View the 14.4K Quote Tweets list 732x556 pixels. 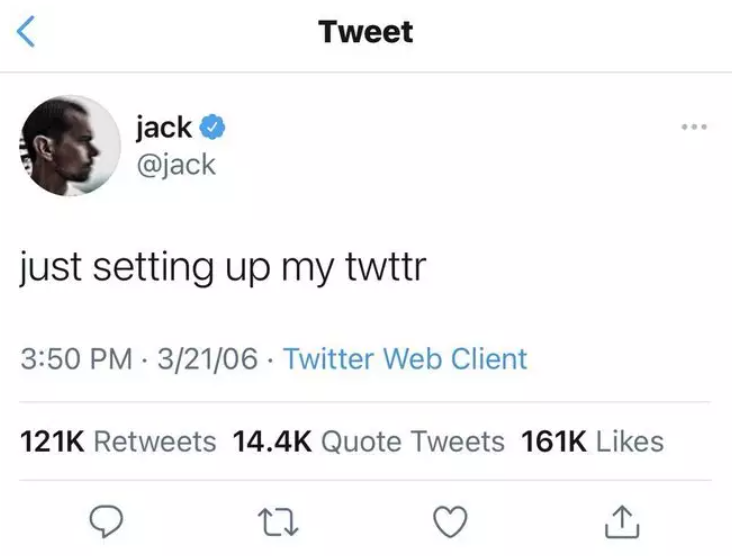(x=369, y=441)
